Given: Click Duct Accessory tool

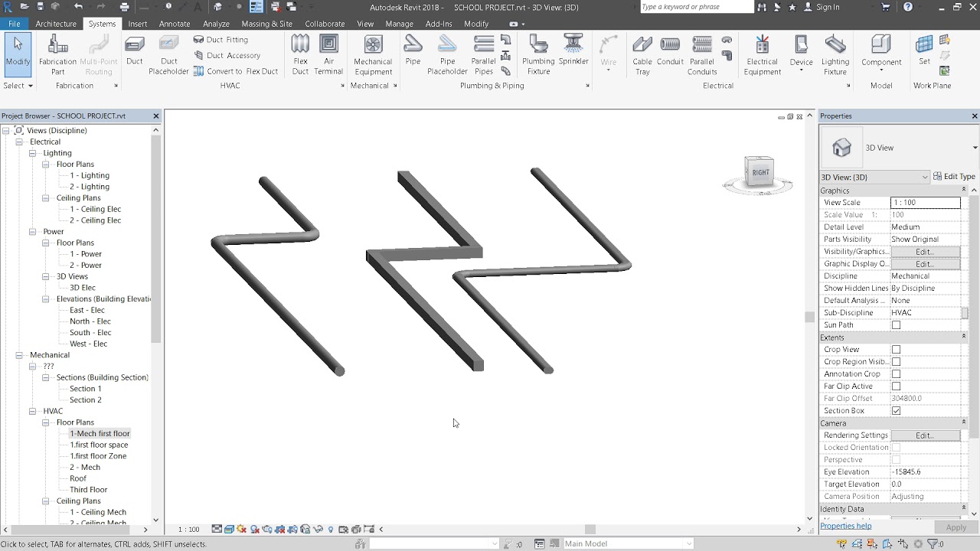Looking at the screenshot, I should click(x=227, y=55).
